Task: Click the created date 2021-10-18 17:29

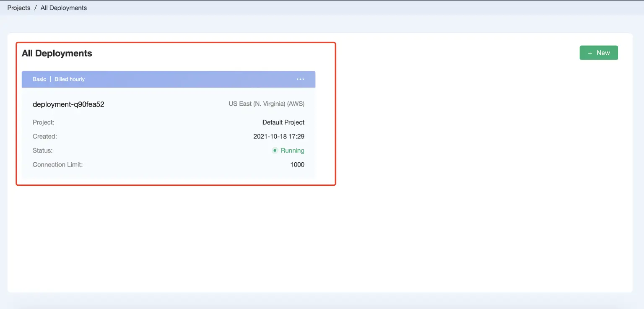Action: click(x=279, y=136)
